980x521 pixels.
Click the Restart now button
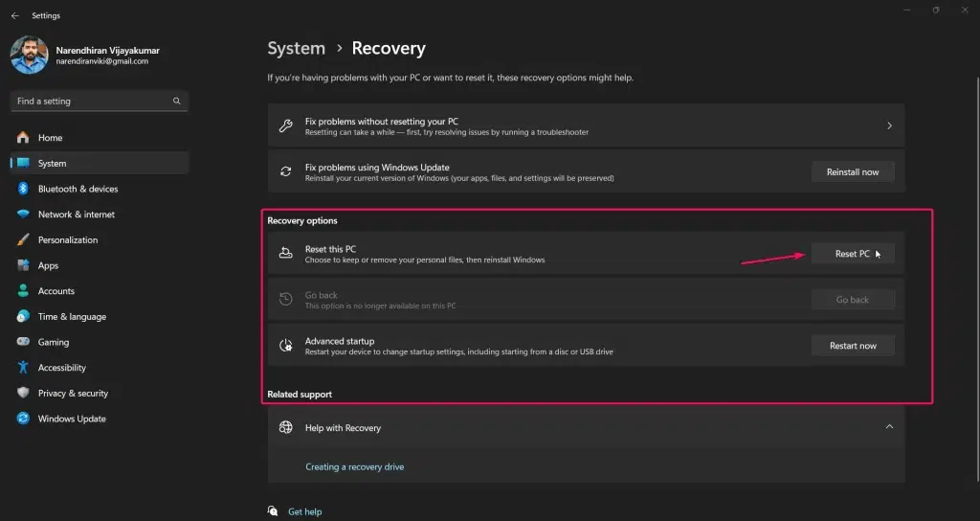click(853, 346)
